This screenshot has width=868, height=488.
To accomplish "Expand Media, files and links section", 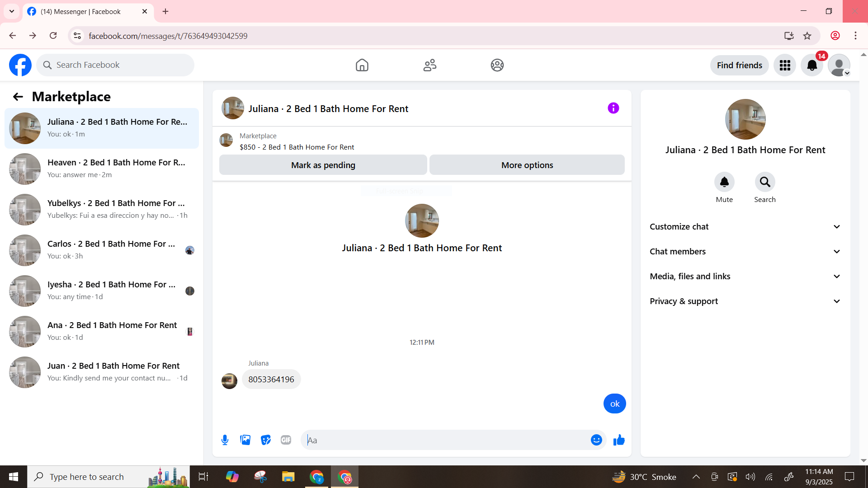I will click(x=745, y=277).
